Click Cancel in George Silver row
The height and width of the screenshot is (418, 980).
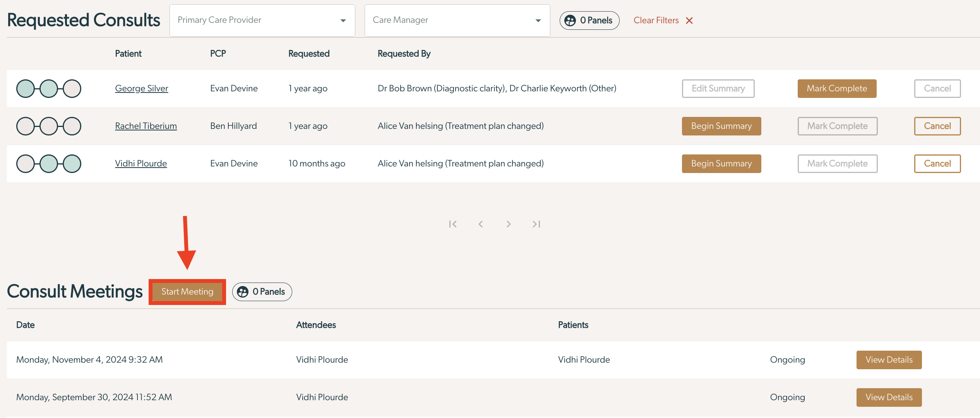937,89
